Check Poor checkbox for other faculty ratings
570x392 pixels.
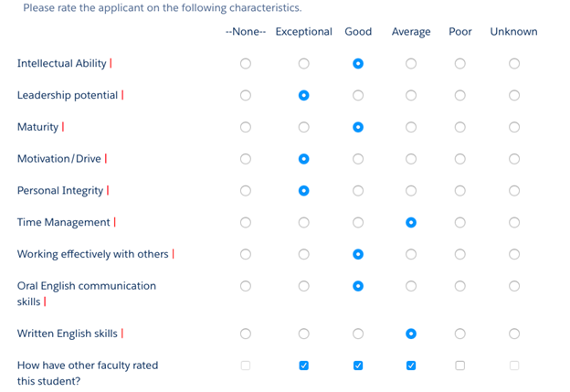[460, 366]
